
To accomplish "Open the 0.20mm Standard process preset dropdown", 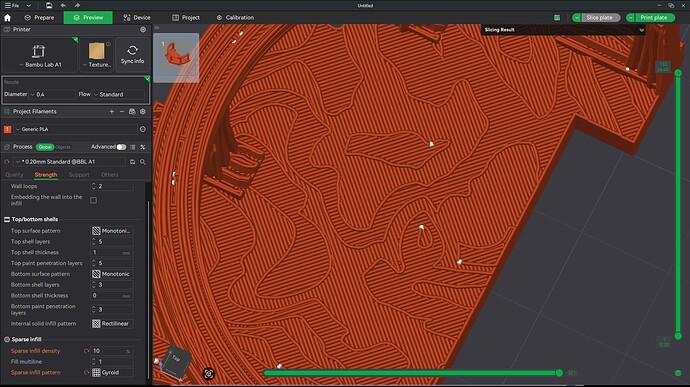I will pos(70,162).
